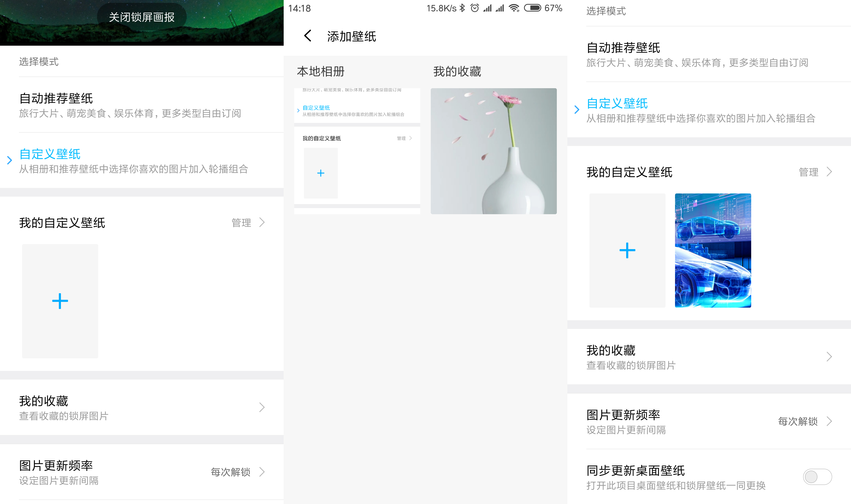Tap the plus icon under 我的自定义壁纸 in left panel

60,301
